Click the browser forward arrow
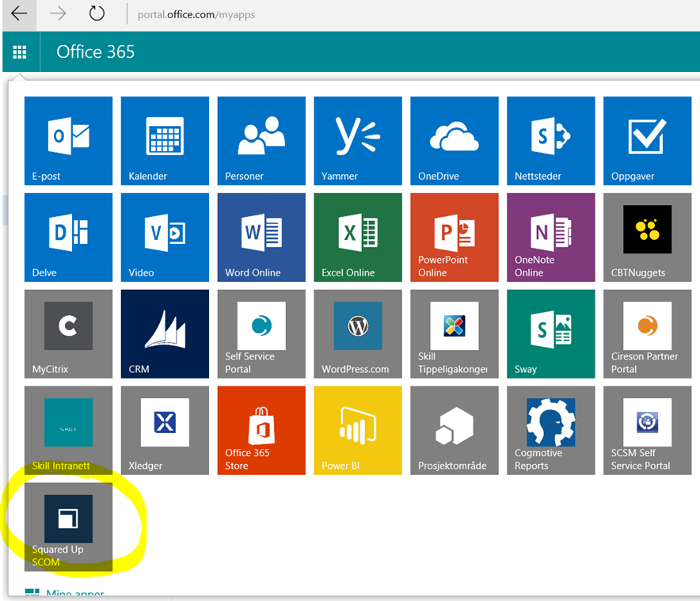Screen dimensions: 700x601 pyautogui.click(x=58, y=13)
